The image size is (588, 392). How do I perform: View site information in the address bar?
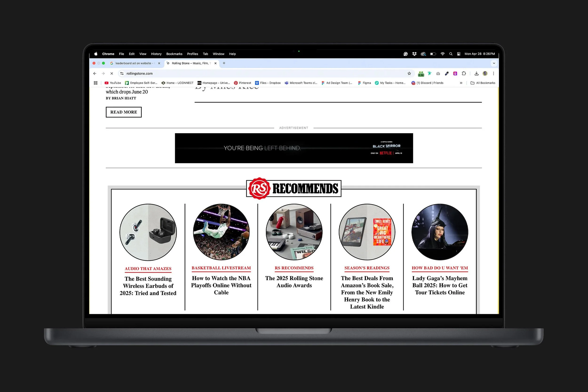click(x=122, y=74)
